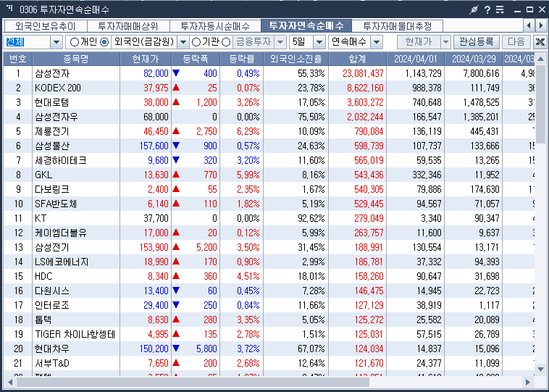The image size is (549, 392).
Task: Switch to 외국인보유추이 tab
Action: click(x=45, y=26)
